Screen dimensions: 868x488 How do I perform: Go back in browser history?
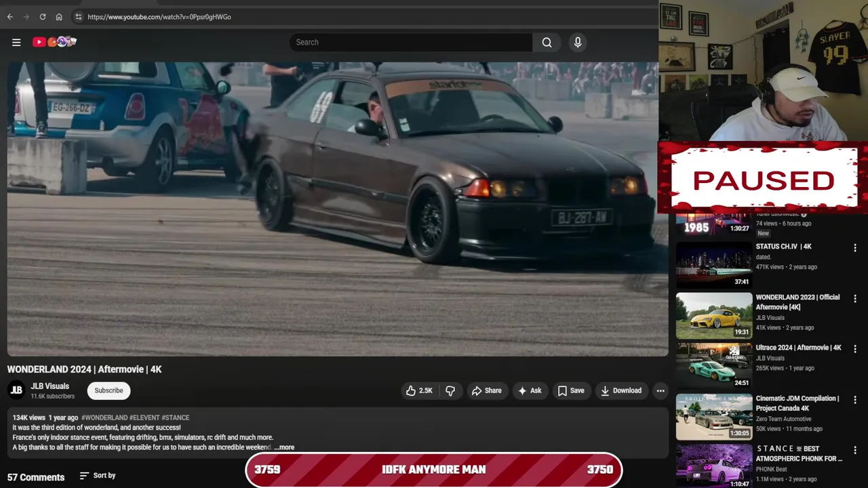coord(10,17)
